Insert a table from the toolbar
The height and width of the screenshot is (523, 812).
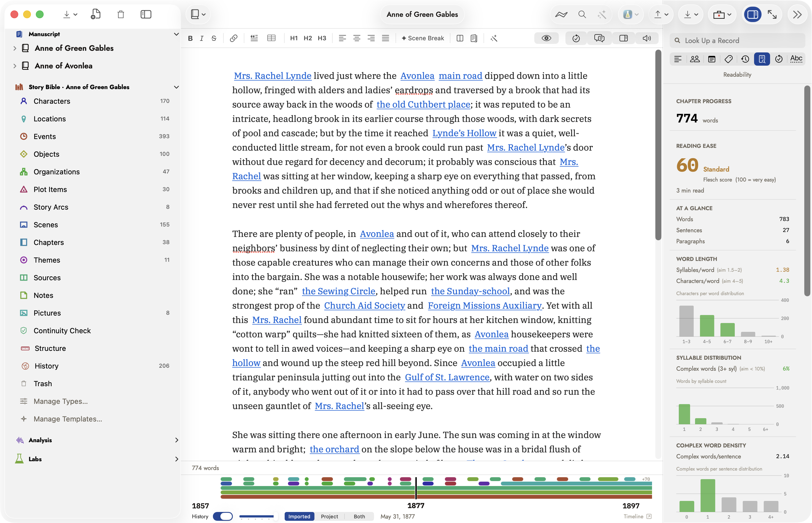(271, 38)
